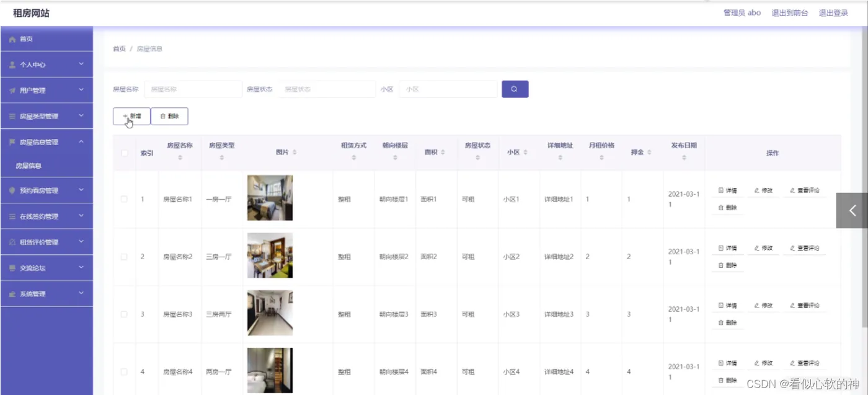This screenshot has height=395, width=868.
Task: Click the 租房网站 site title
Action: click(31, 13)
